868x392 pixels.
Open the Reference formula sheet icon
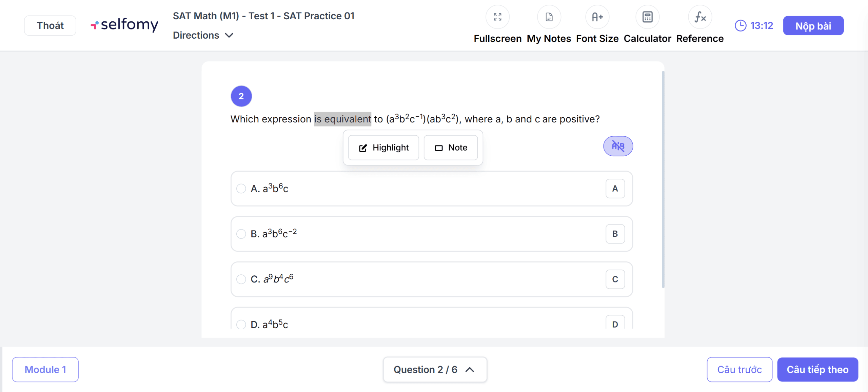(700, 17)
